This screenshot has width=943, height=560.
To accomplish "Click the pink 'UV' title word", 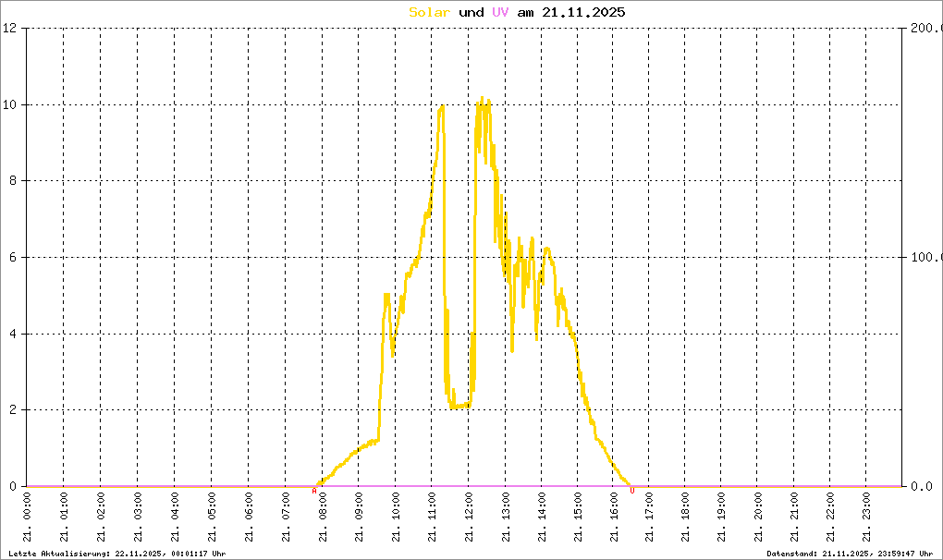I will click(500, 12).
